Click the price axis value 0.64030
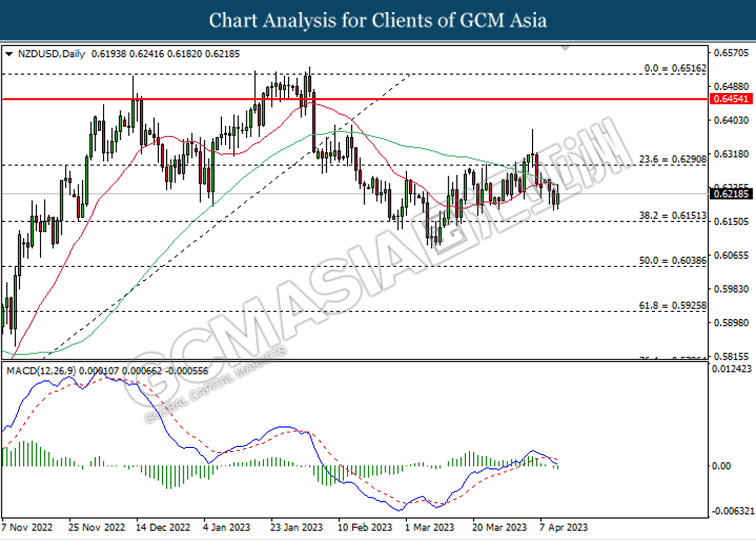Screen dimensions: 756x540 (731, 120)
